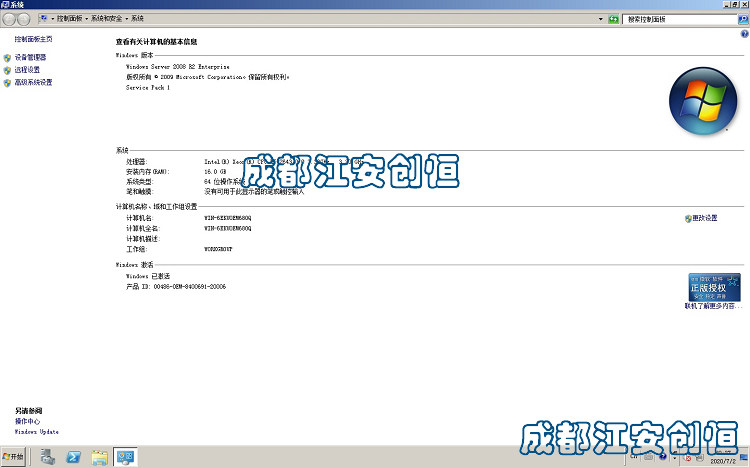Image resolution: width=750 pixels, height=468 pixels.
Task: Open Windows Explorer folder from taskbar
Action: pos(99,457)
